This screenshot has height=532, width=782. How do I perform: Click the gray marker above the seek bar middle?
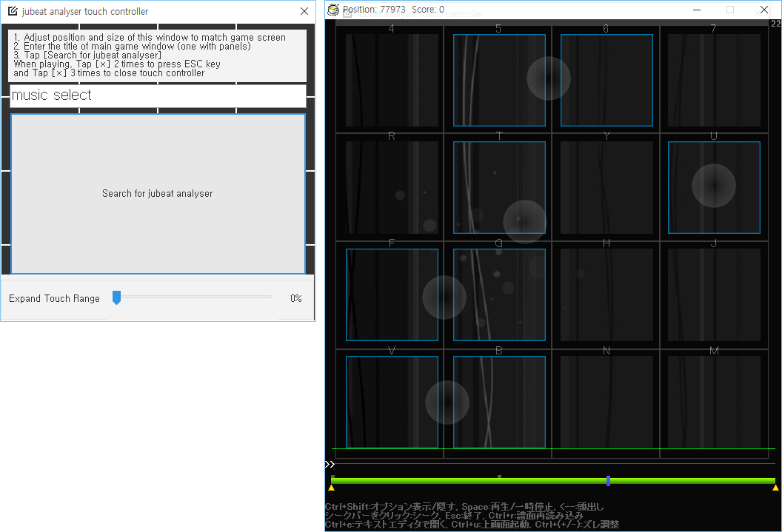(x=499, y=477)
